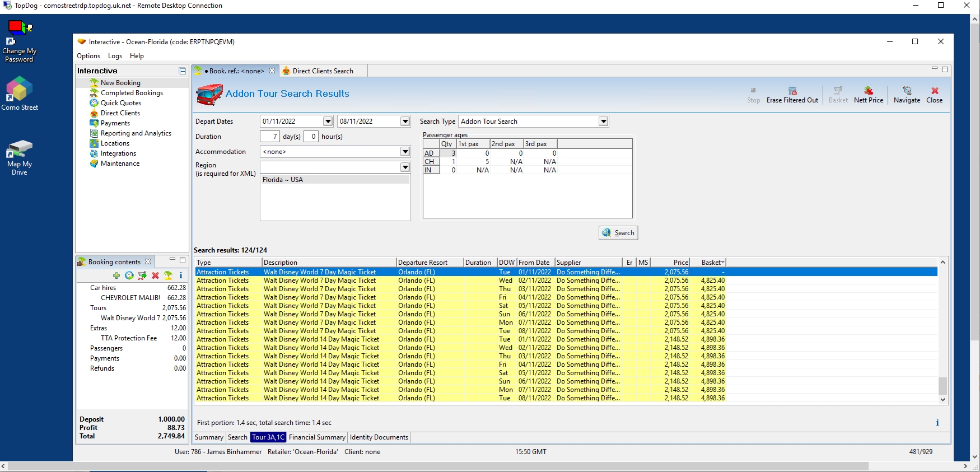The height and width of the screenshot is (472, 980).
Task: Select Completed Bookings in Interactive tree
Action: (x=132, y=93)
